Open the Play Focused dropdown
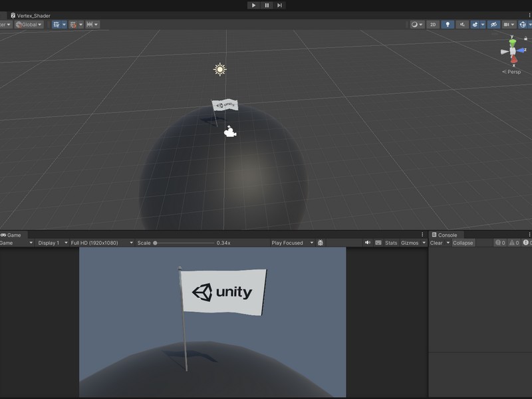The width and height of the screenshot is (532, 399). coord(292,243)
